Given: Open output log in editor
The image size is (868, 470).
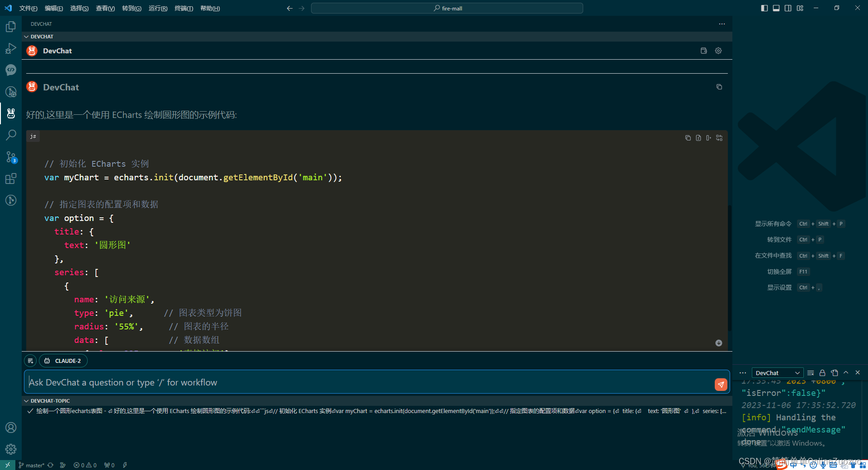Looking at the screenshot, I should pyautogui.click(x=835, y=373).
